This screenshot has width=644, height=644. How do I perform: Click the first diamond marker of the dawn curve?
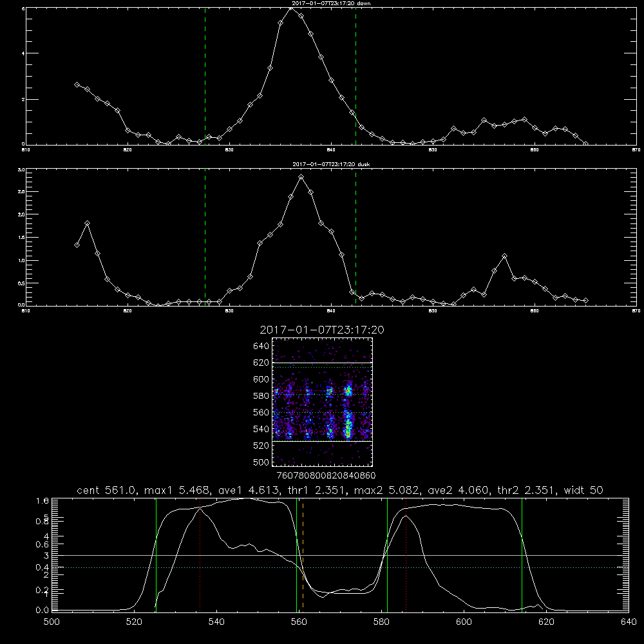tap(77, 84)
